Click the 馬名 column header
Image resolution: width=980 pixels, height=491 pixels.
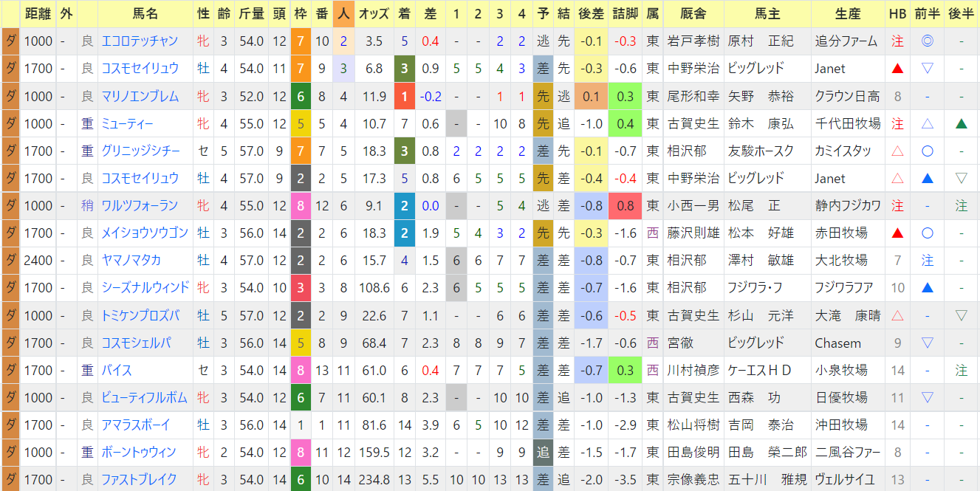(x=145, y=14)
